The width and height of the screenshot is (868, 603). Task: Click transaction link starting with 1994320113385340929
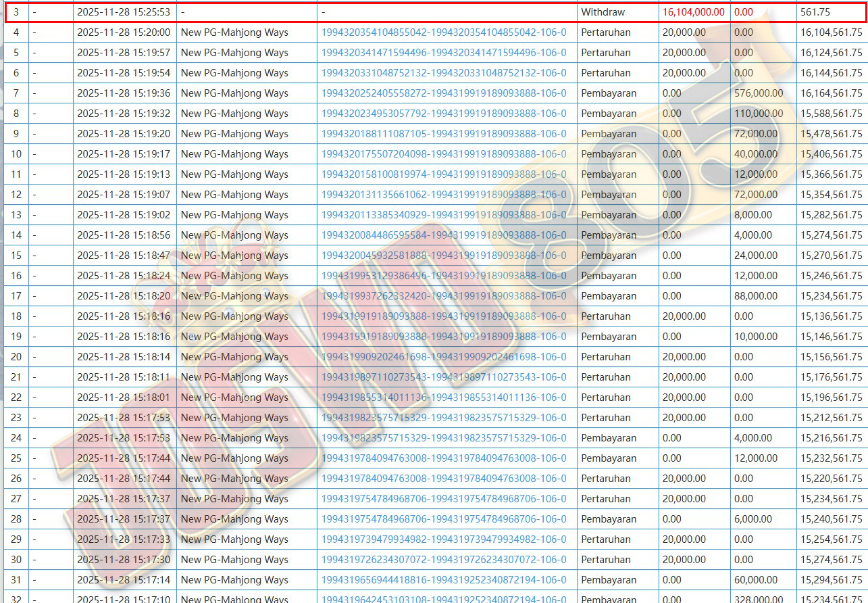coord(444,215)
